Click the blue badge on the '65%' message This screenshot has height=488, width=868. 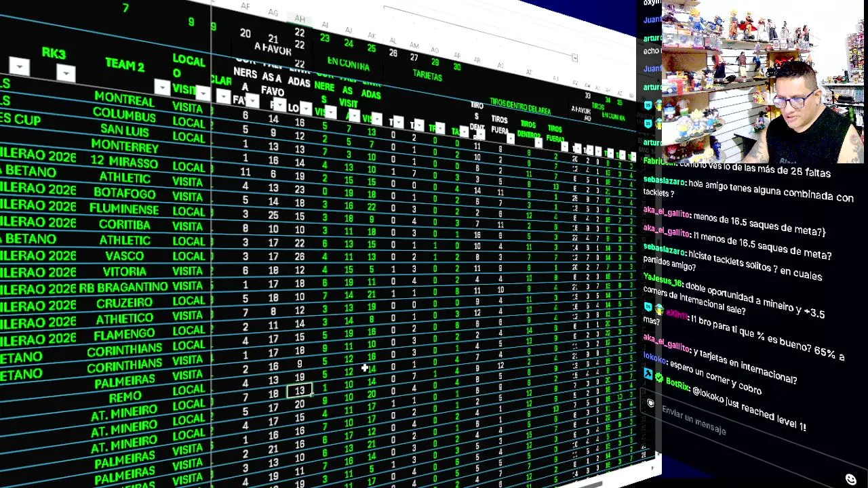(x=648, y=306)
